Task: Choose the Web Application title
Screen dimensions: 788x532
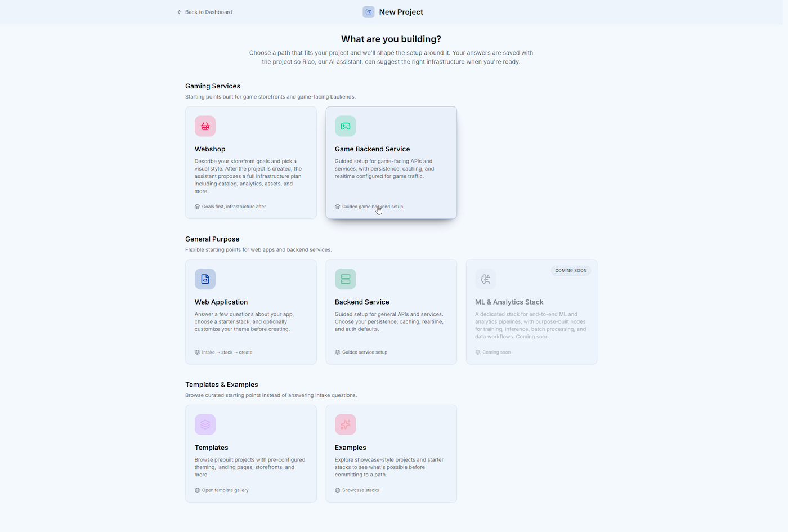Action: (x=221, y=302)
